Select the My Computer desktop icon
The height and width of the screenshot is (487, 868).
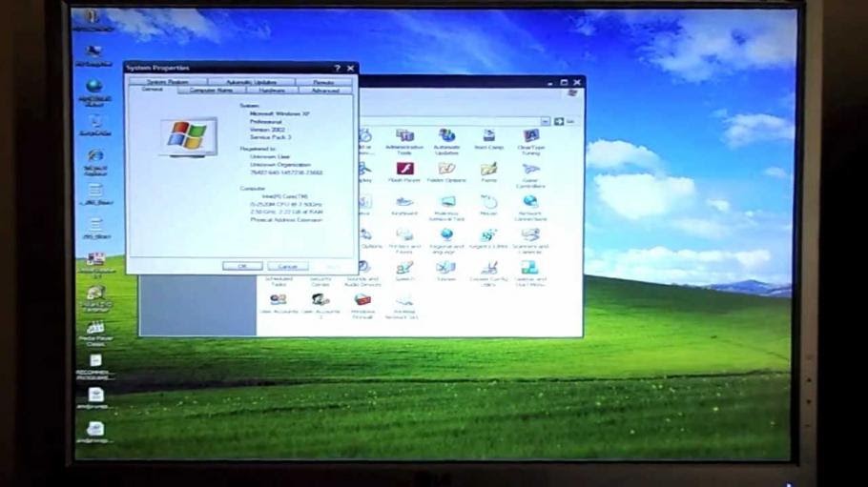pyautogui.click(x=93, y=56)
